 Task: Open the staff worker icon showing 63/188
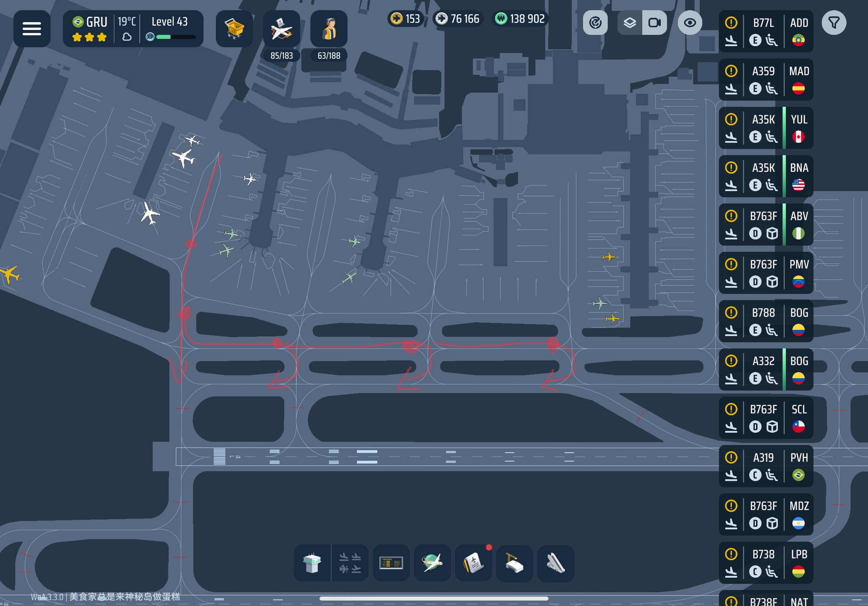329,29
